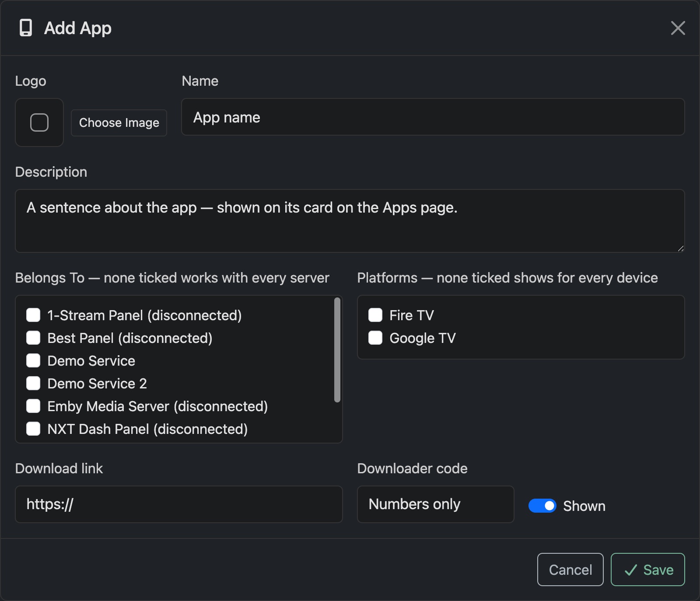Image resolution: width=700 pixels, height=601 pixels.
Task: Click the empty logo preview box
Action: [39, 122]
